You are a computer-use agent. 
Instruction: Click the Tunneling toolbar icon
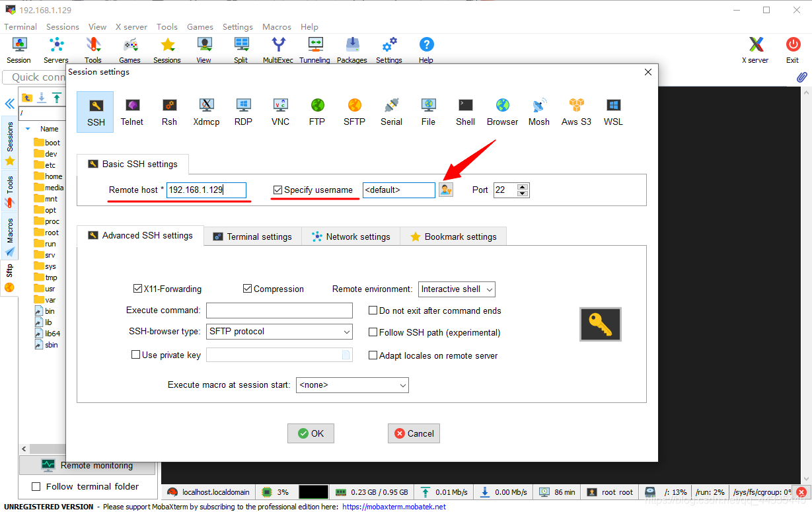(x=314, y=50)
